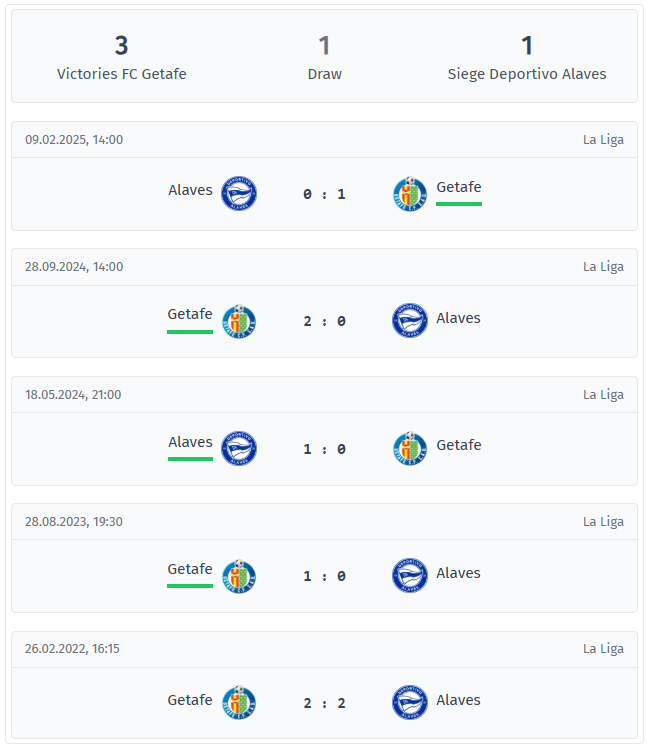Select Alaves name in 28.08.2023 match
The width and height of the screenshot is (648, 748).
[458, 573]
